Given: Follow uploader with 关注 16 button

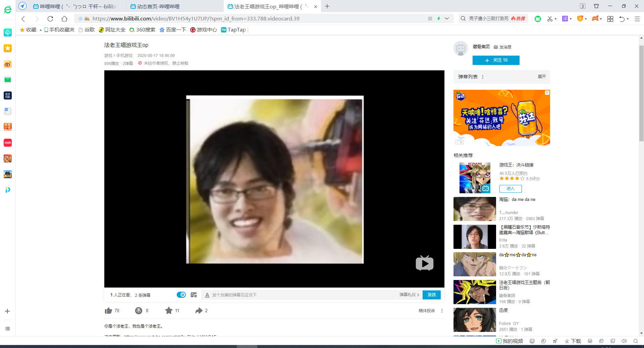Looking at the screenshot, I should tap(496, 60).
